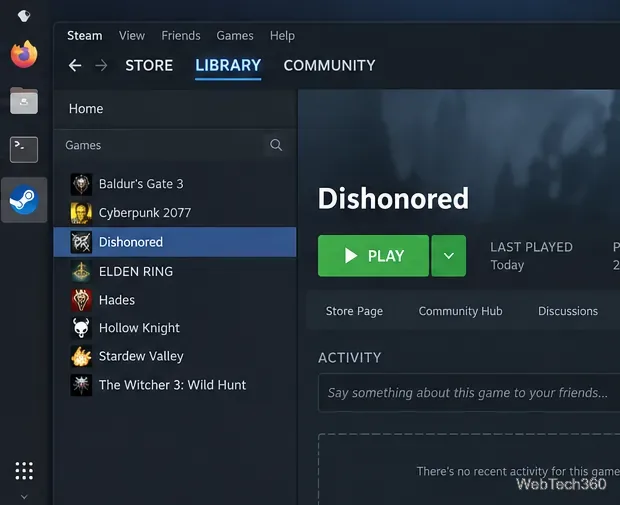Select The Witcher 3: Wild Hunt
Viewport: 620px width, 505px height.
coord(175,385)
